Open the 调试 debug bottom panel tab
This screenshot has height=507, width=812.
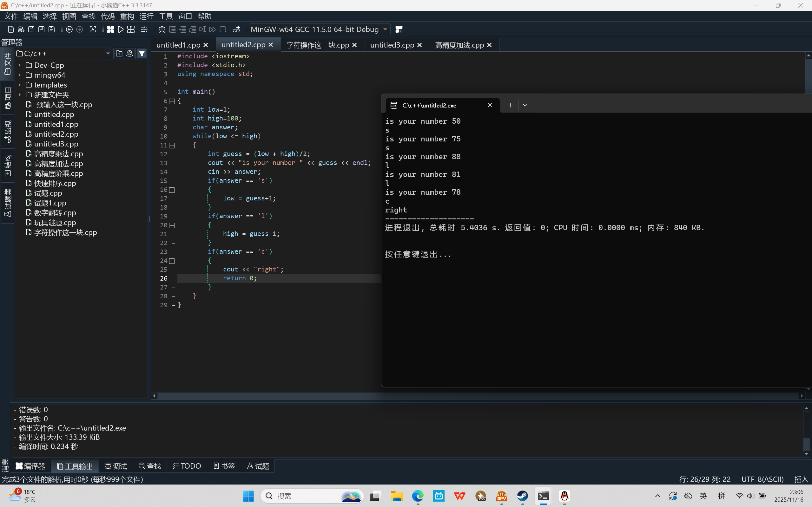(116, 466)
